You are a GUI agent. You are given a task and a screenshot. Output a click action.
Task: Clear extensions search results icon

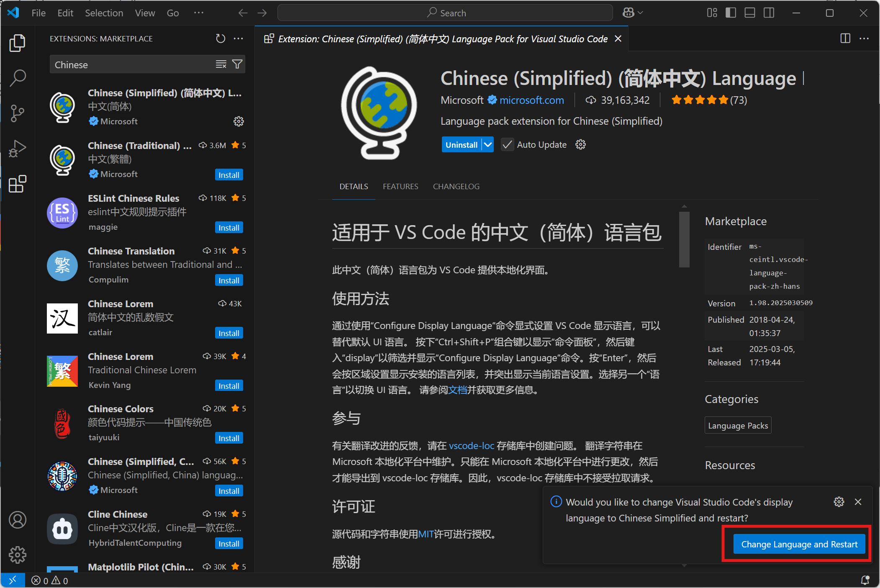(221, 64)
